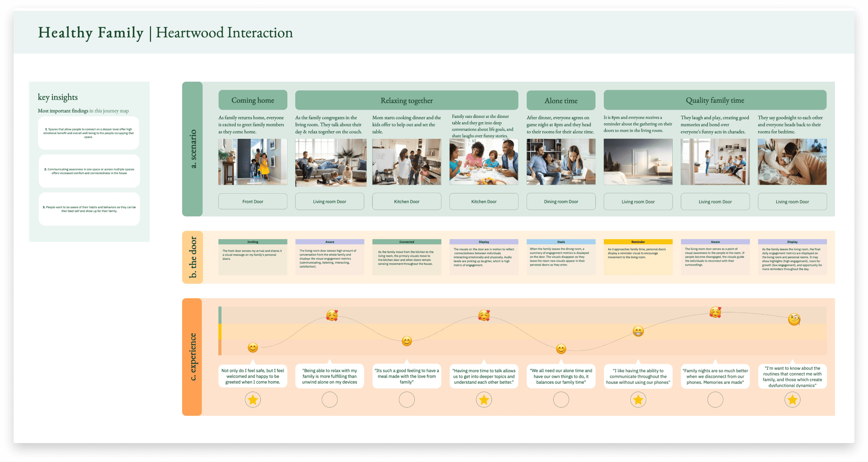Image resolution: width=868 pixels, height=462 pixels.
Task: Toggle star under "I like having the ability" quote
Action: point(638,400)
